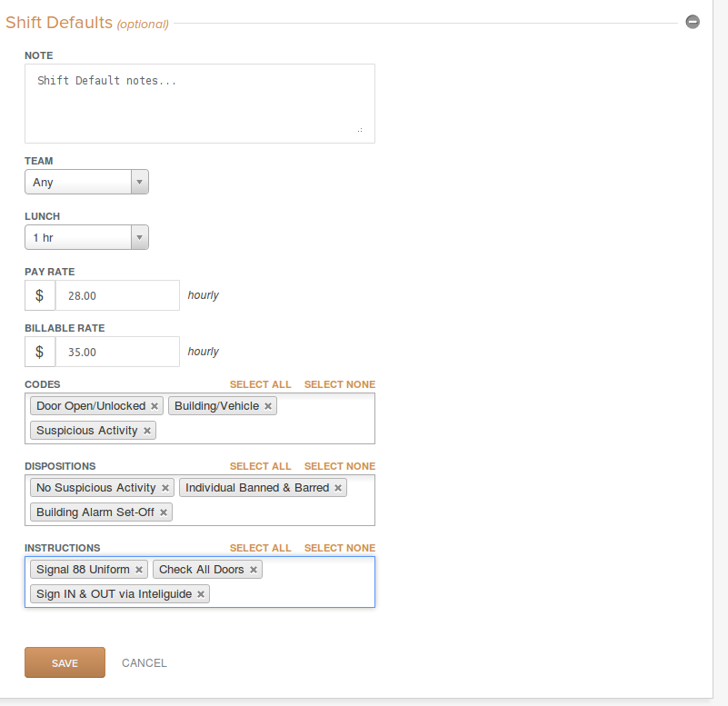
Task: Focus the Pay Rate amount field
Action: coord(117,295)
